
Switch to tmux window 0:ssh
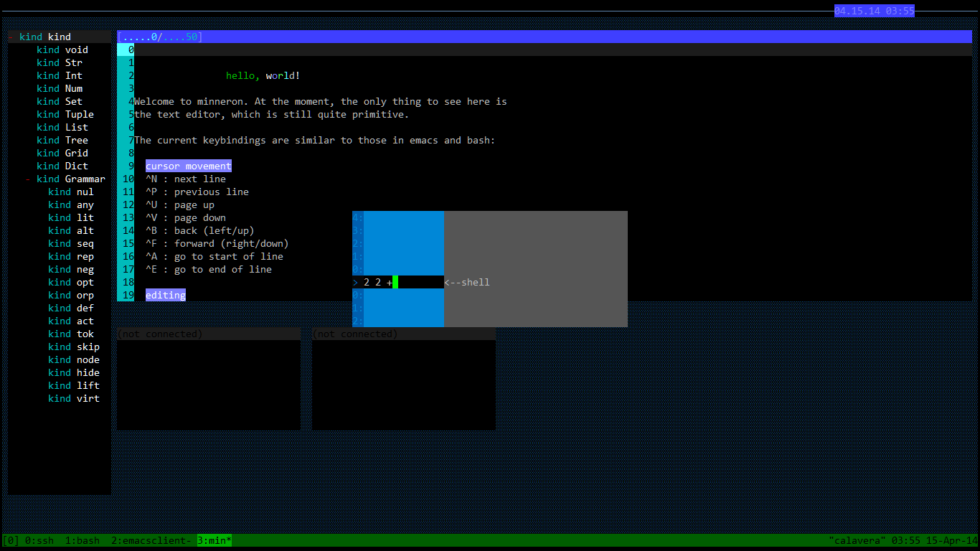pos(39,541)
